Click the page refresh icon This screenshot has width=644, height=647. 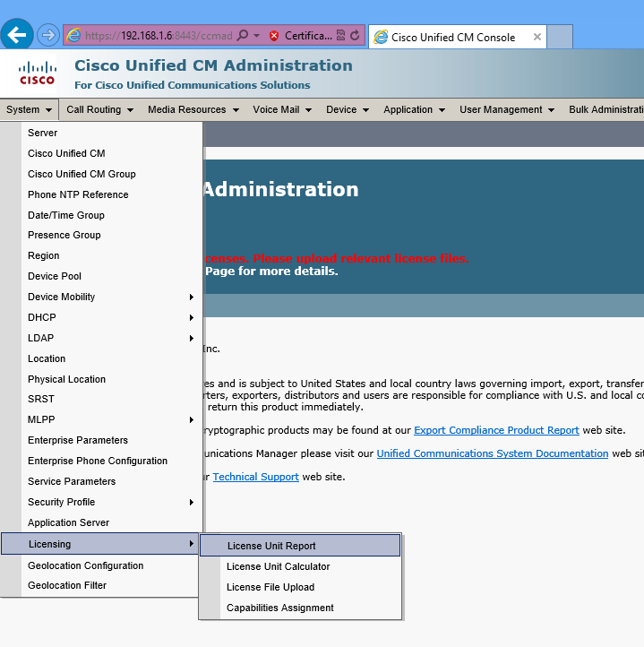(x=355, y=36)
